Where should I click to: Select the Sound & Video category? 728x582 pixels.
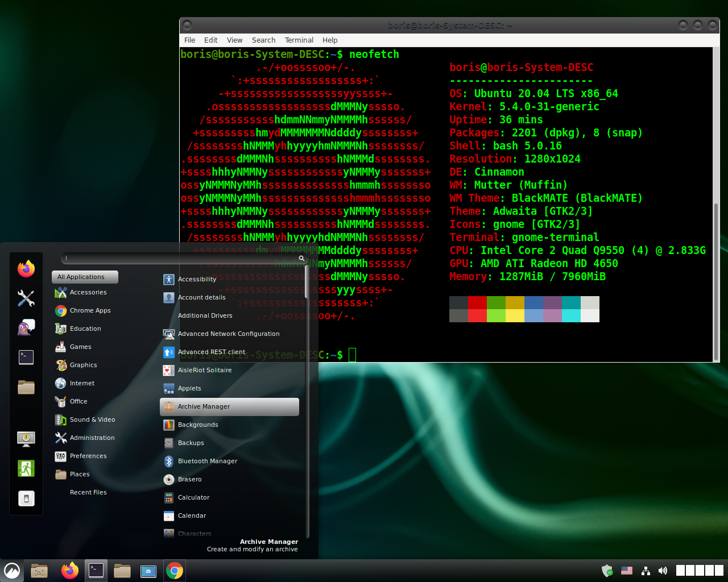[x=85, y=419]
